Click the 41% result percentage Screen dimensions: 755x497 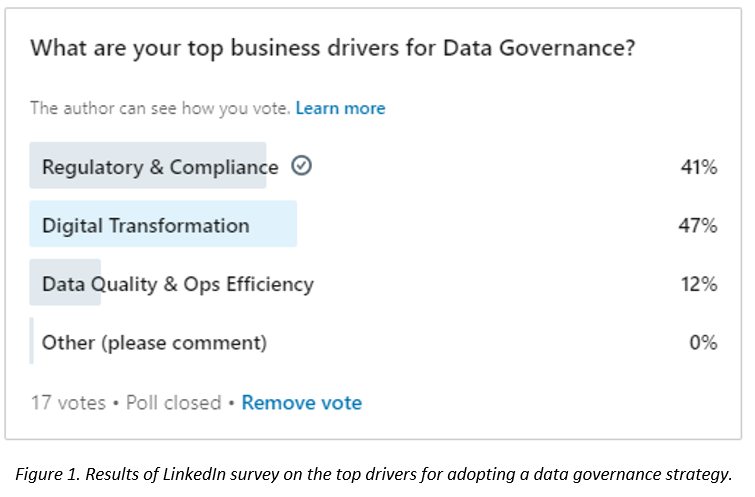coord(699,167)
